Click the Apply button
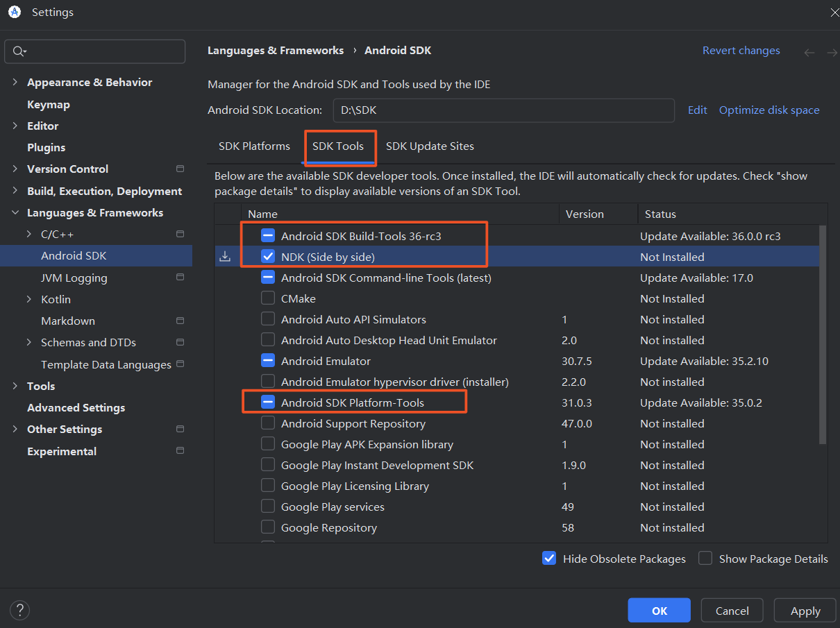 pos(805,611)
